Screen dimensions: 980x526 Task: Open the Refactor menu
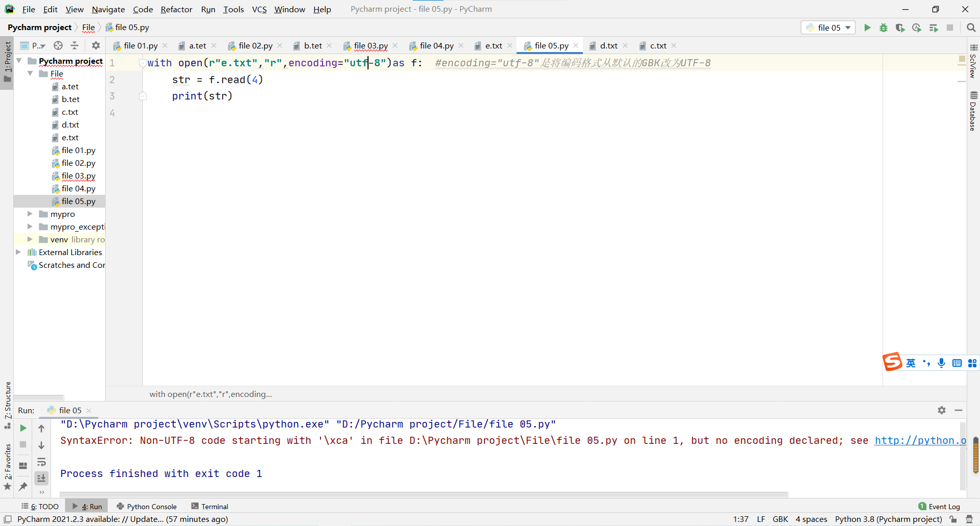[176, 9]
